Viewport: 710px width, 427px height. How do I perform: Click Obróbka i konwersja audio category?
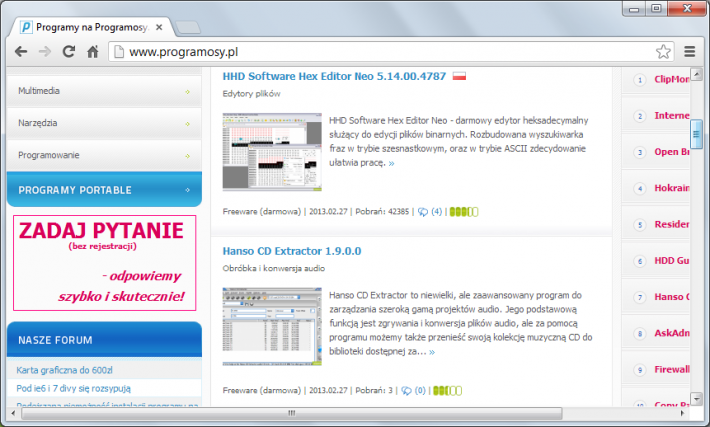tap(273, 269)
